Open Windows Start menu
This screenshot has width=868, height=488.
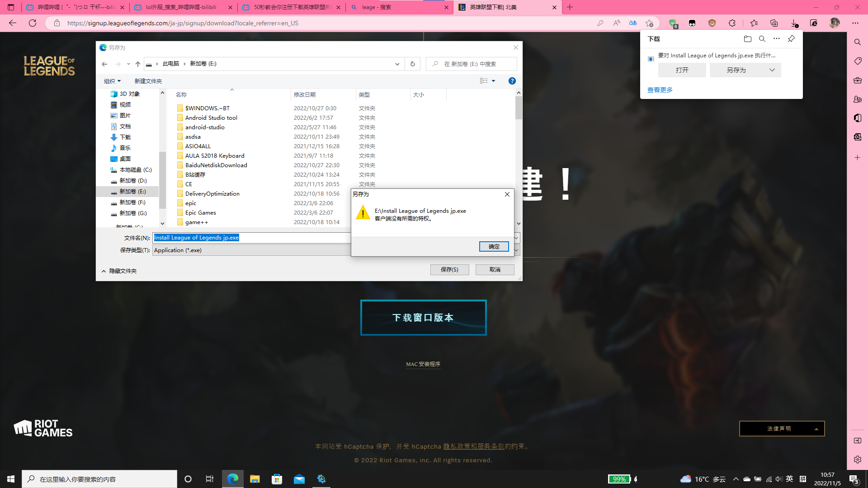pos(11,479)
